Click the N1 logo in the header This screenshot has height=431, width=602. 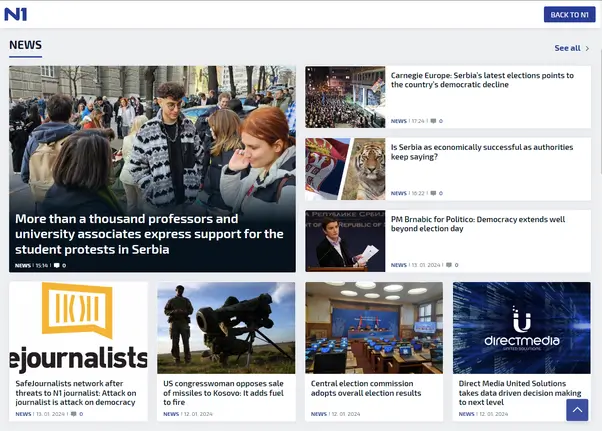[15, 14]
